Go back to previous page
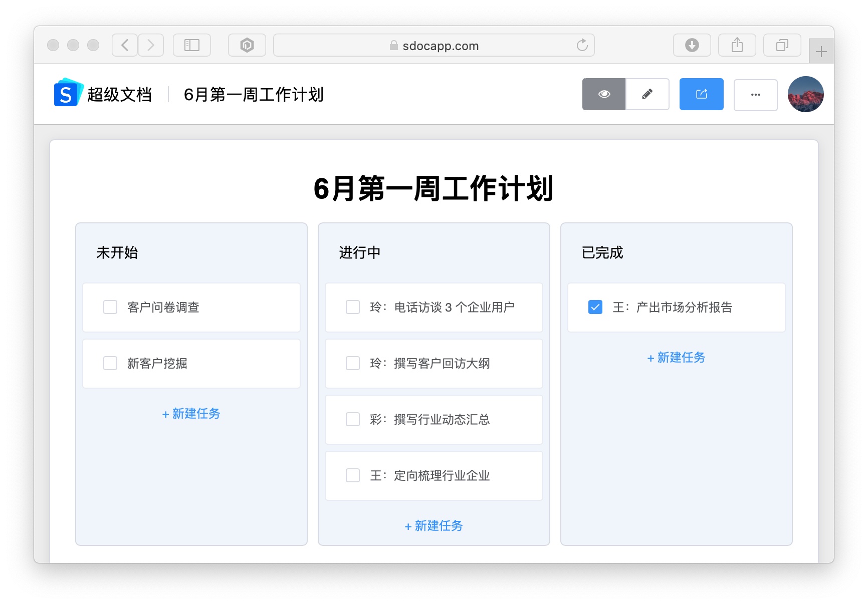This screenshot has width=868, height=605. coord(125,45)
